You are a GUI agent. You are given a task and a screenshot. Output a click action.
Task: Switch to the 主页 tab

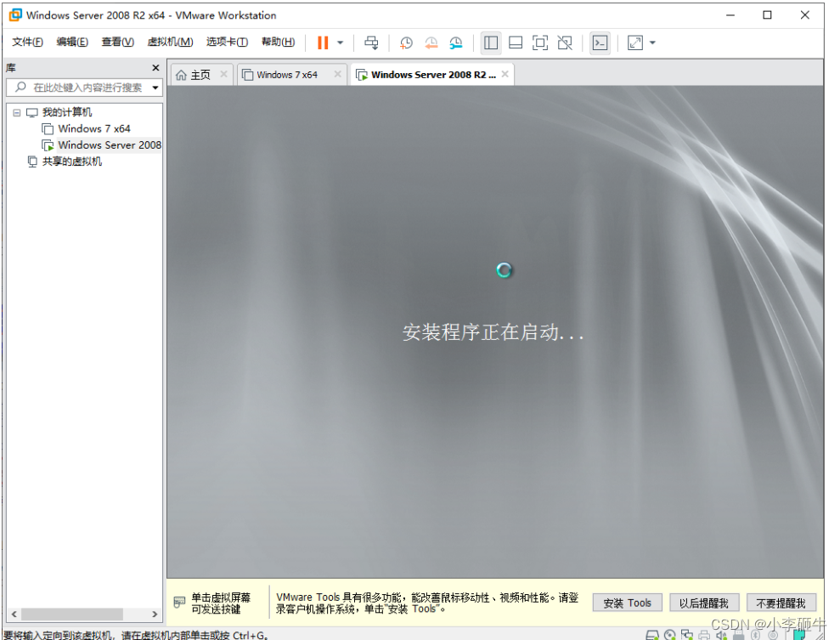pyautogui.click(x=200, y=75)
